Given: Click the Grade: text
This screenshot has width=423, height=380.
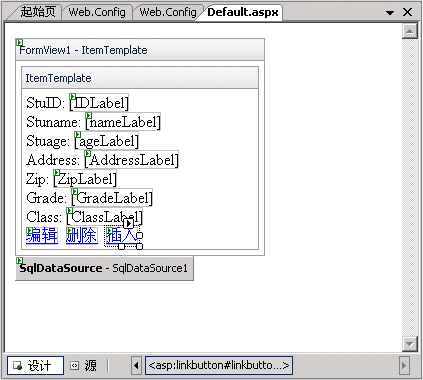Looking at the screenshot, I should [47, 198].
